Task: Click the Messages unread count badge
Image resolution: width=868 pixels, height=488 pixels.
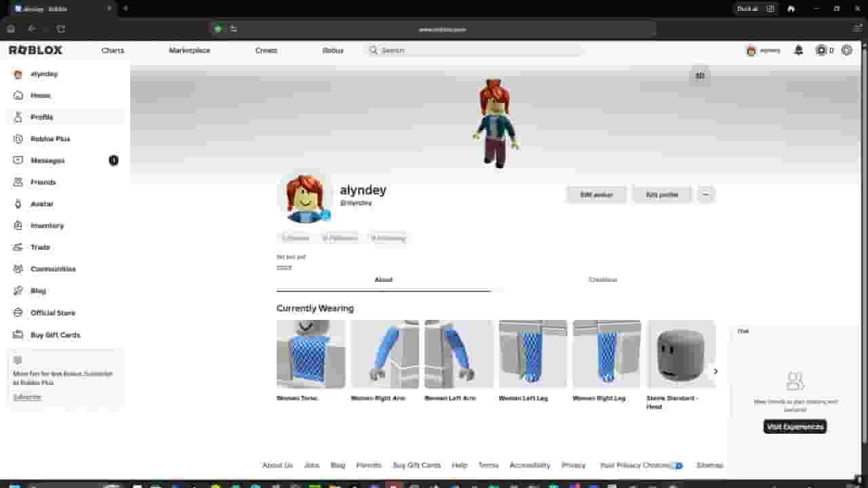Action: (x=113, y=161)
